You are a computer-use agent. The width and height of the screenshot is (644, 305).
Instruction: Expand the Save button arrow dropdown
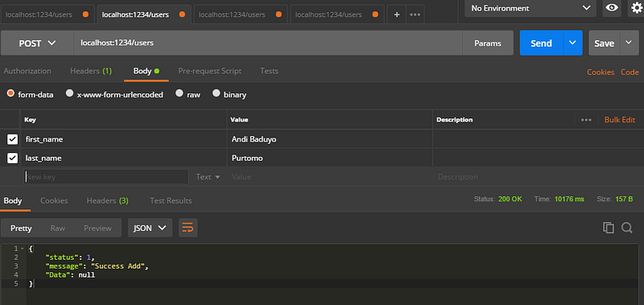point(629,43)
